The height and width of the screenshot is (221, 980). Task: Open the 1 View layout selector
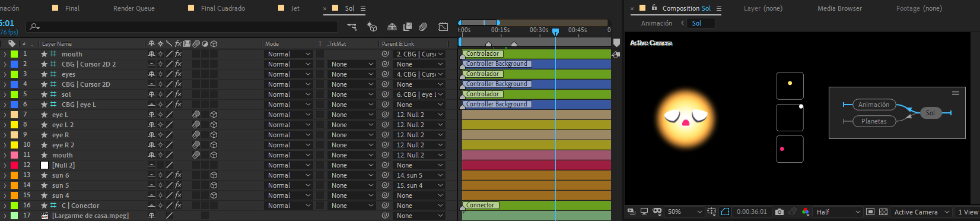click(968, 212)
